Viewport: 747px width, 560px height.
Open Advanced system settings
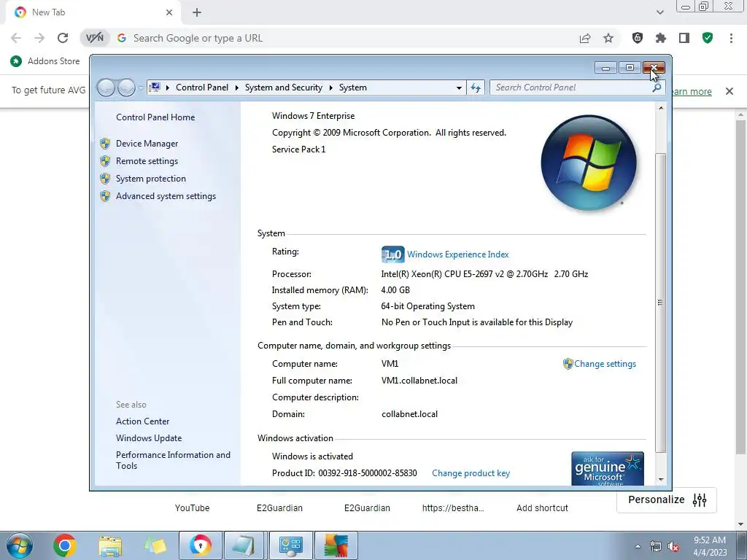(166, 196)
